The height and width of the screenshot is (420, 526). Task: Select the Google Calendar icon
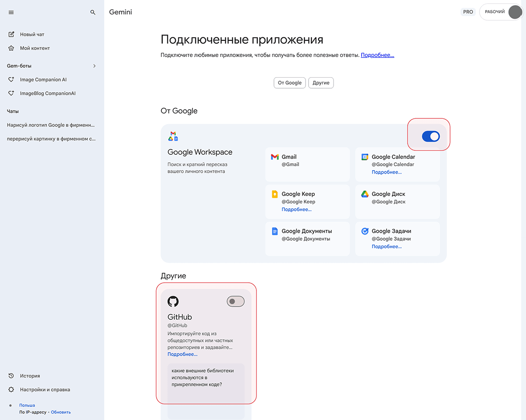point(364,157)
